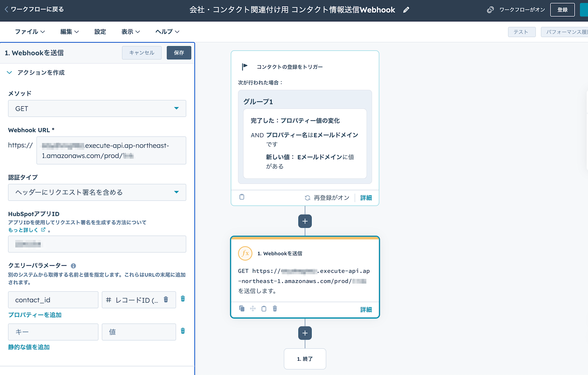Open 詳細 link on the Webhook action card
This screenshot has height=375, width=588.
click(x=366, y=310)
